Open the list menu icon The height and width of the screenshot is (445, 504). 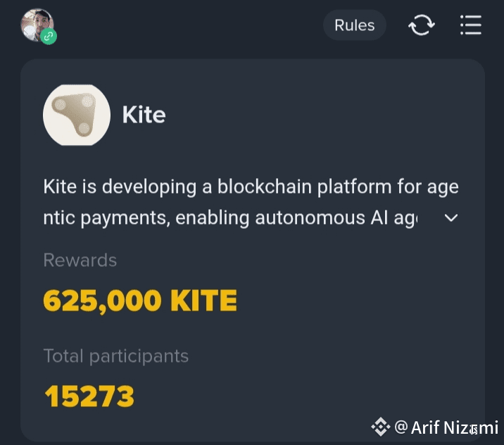pyautogui.click(x=471, y=25)
